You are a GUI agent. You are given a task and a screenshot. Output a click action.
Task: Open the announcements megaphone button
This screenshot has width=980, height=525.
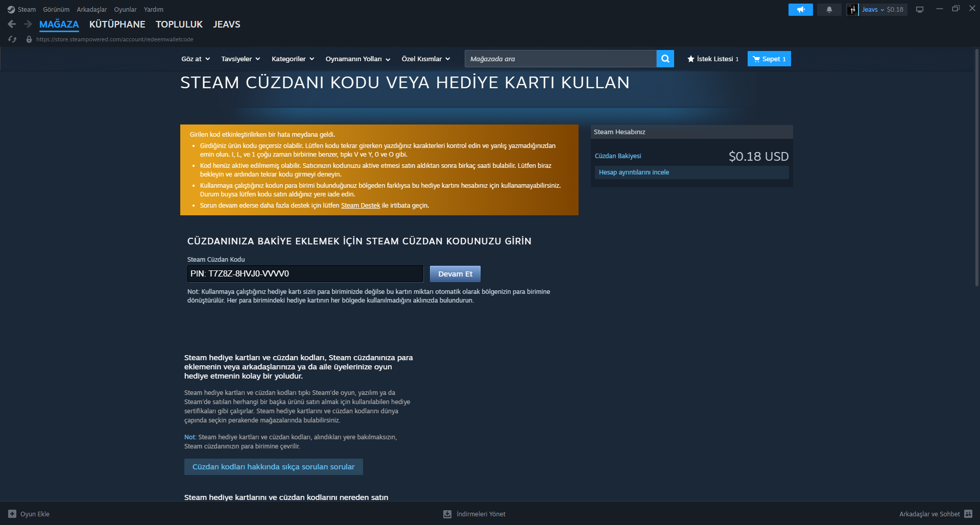click(800, 10)
